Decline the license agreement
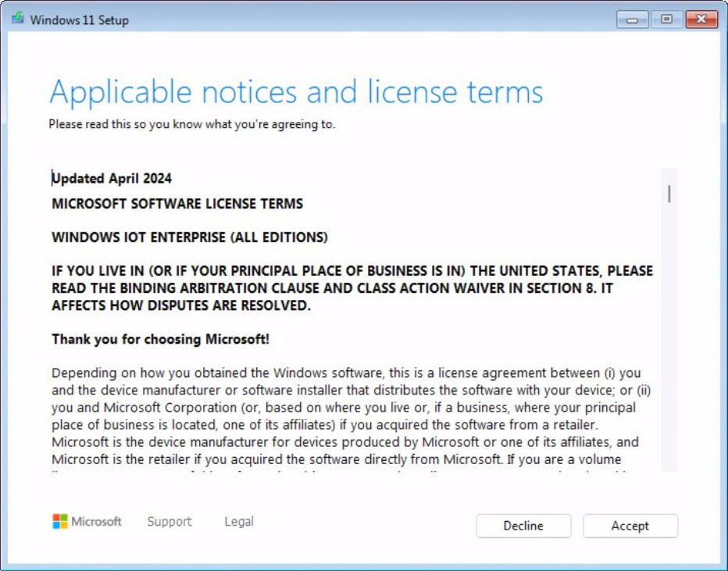The width and height of the screenshot is (728, 571). pos(523,526)
